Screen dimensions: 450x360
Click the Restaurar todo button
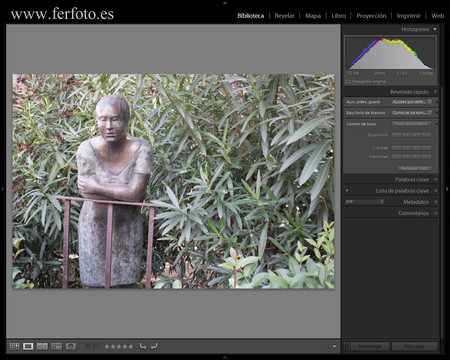[x=414, y=168]
